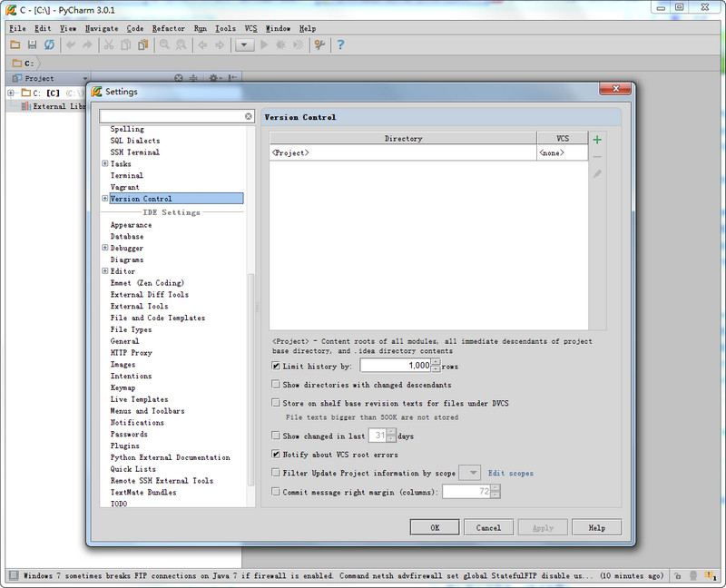Click the Settings wrench toolbar icon
726x588 pixels.
tap(319, 44)
